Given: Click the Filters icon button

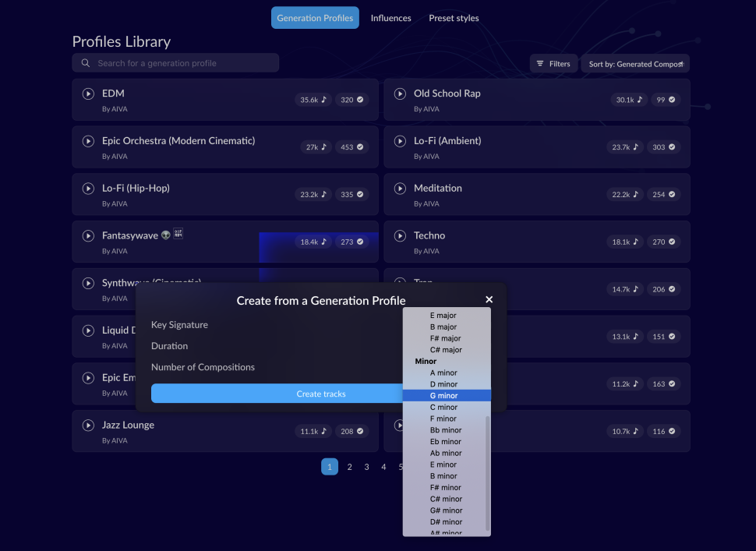Looking at the screenshot, I should click(553, 64).
